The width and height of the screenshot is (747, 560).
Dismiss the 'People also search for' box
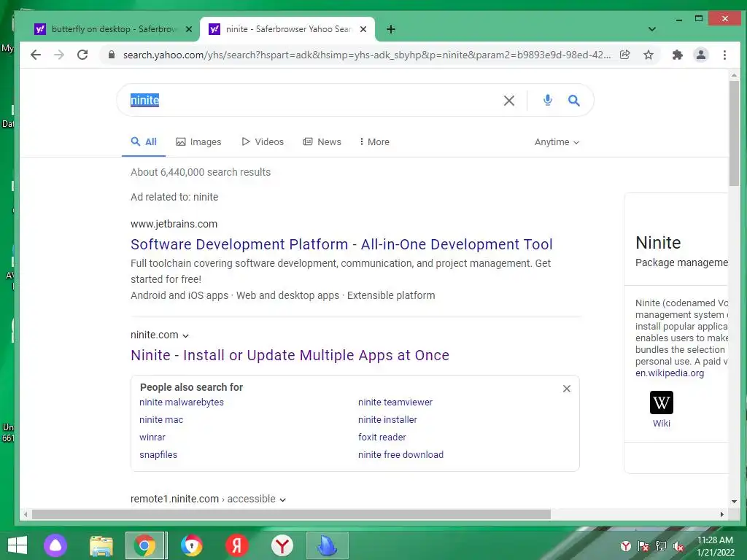coord(566,389)
